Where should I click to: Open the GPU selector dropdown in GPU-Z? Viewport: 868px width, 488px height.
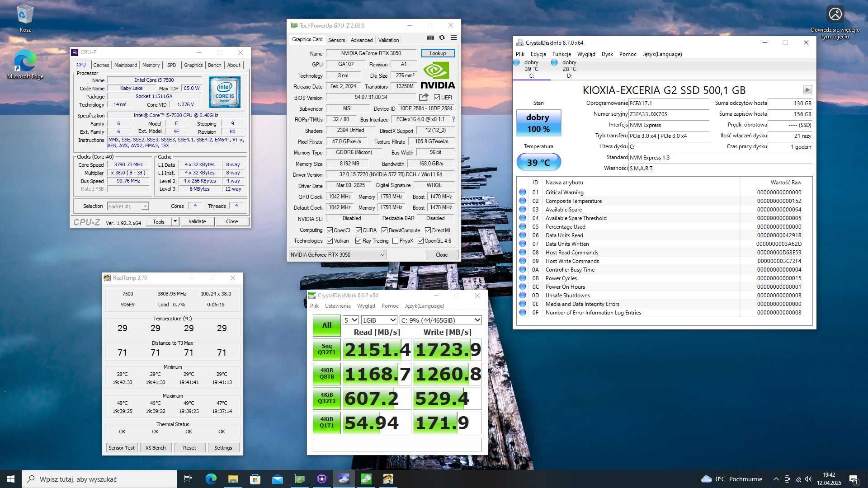coord(337,254)
